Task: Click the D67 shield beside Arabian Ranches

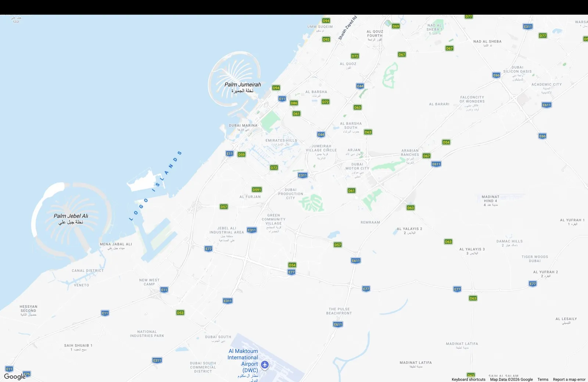Action: [x=426, y=156]
